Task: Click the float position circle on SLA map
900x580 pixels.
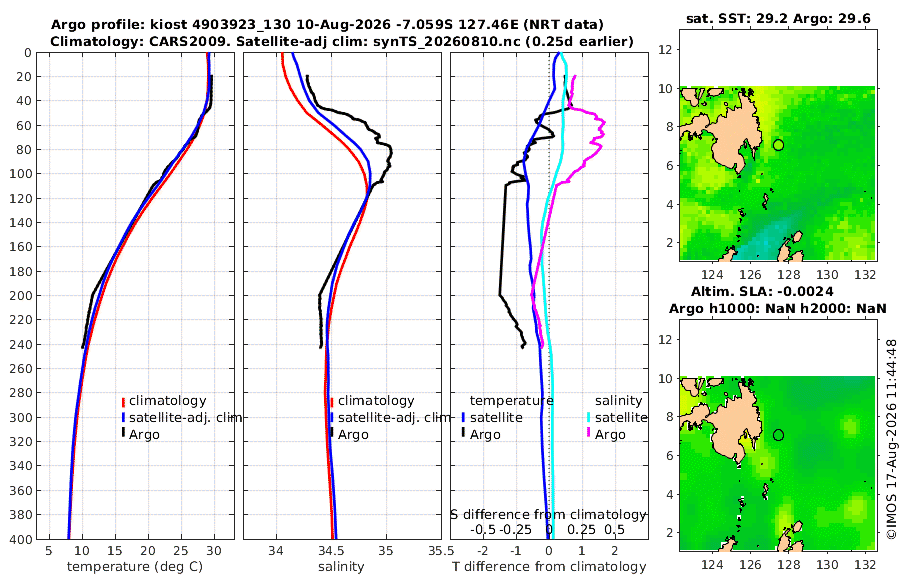Action: (x=778, y=435)
